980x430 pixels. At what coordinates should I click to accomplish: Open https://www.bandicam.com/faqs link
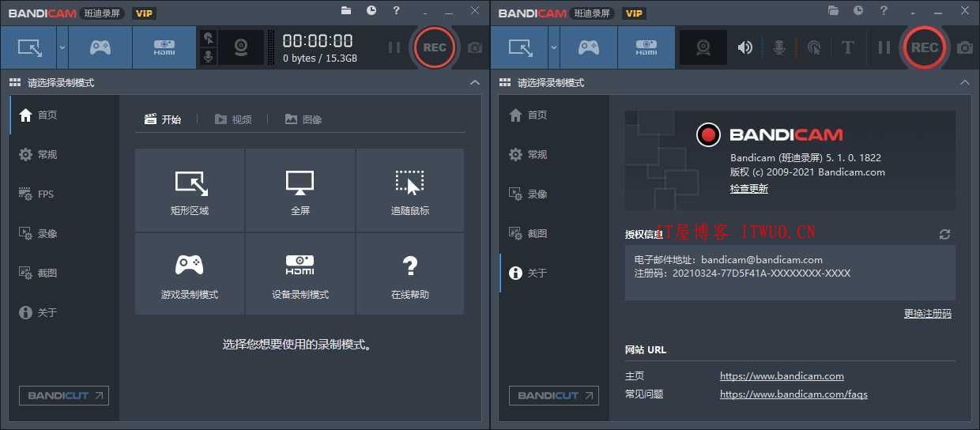click(793, 394)
